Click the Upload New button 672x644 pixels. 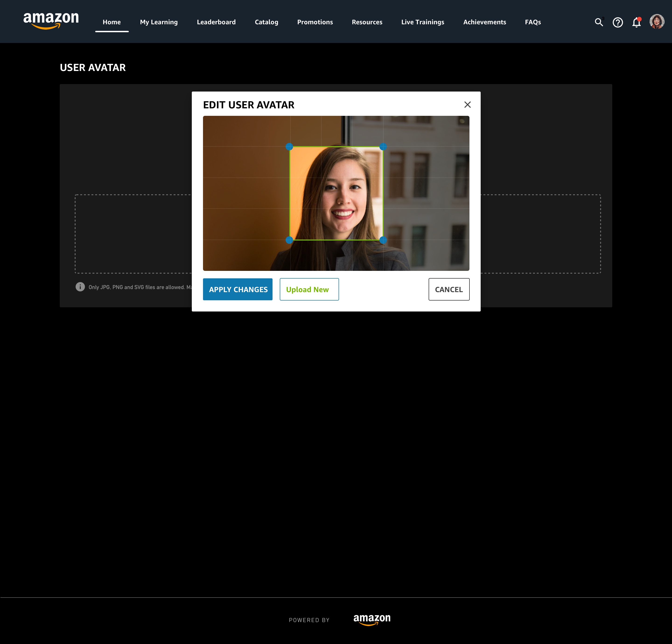[309, 289]
